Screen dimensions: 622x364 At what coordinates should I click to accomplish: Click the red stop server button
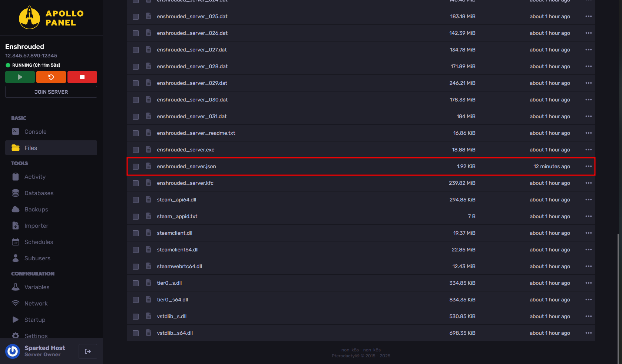point(82,77)
